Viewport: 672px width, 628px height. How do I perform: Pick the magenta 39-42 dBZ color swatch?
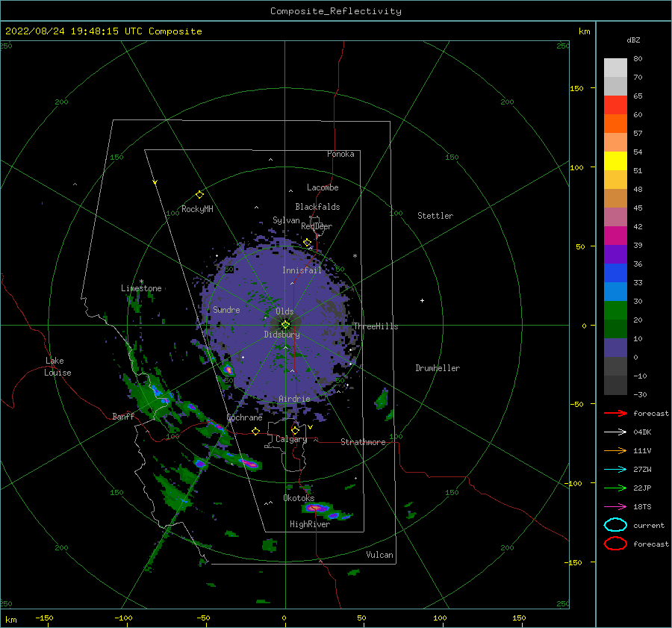(x=615, y=235)
